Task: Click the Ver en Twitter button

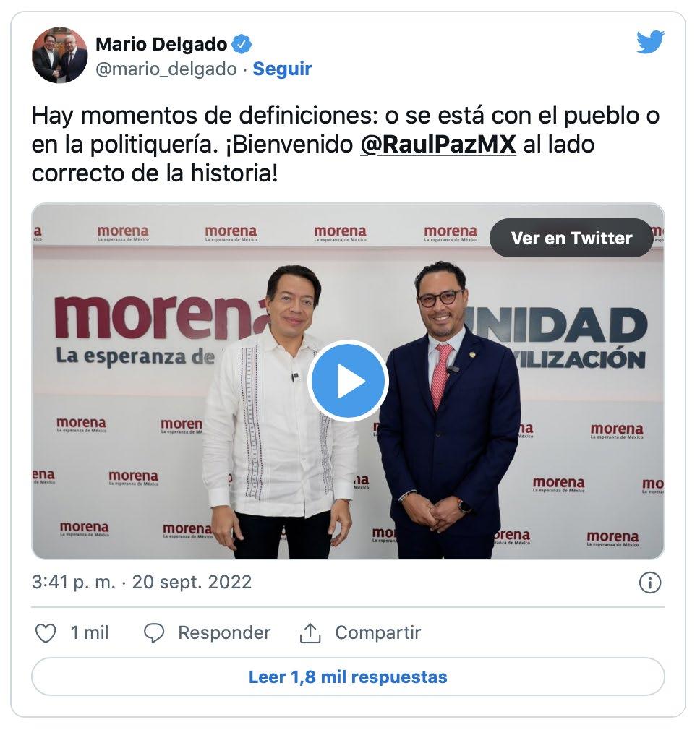Action: (x=571, y=238)
